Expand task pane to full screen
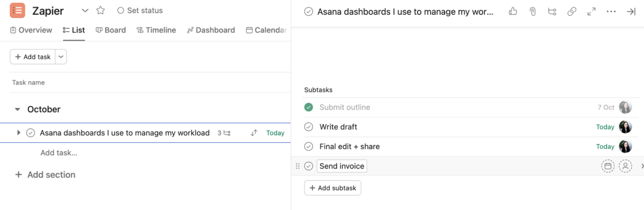644x210 pixels. (x=592, y=11)
